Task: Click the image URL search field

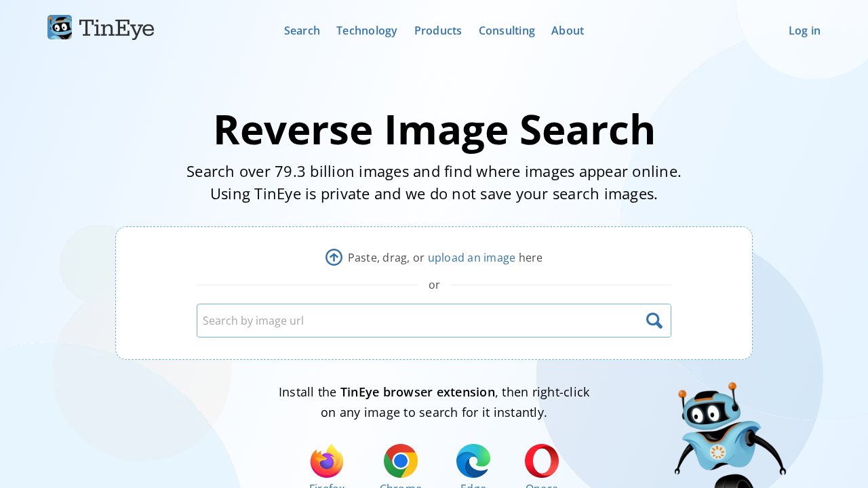Action: (x=407, y=319)
